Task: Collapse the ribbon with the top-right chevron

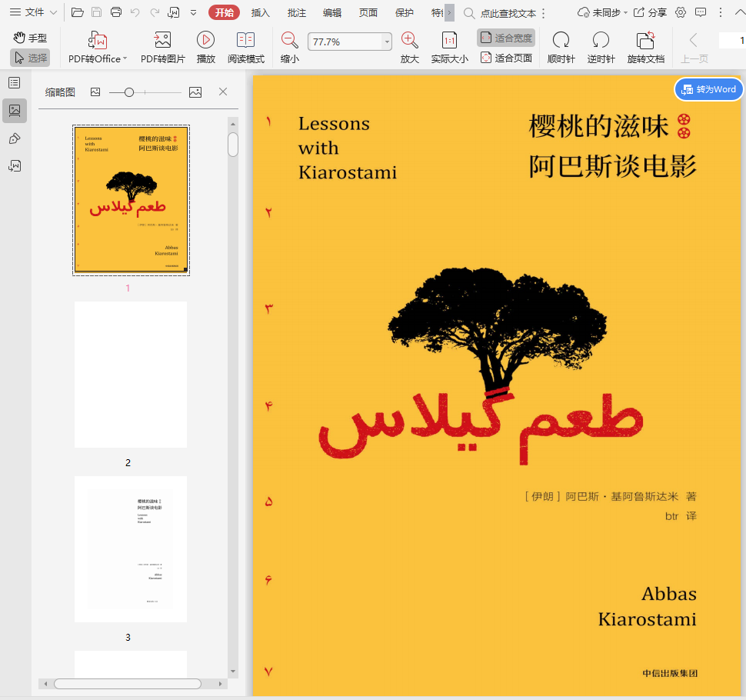Action: pyautogui.click(x=740, y=13)
